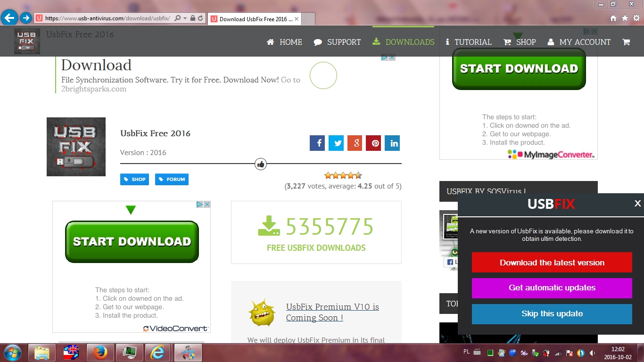Image resolution: width=644 pixels, height=362 pixels.
Task: Close the UsbFix update popup
Action: tap(637, 203)
